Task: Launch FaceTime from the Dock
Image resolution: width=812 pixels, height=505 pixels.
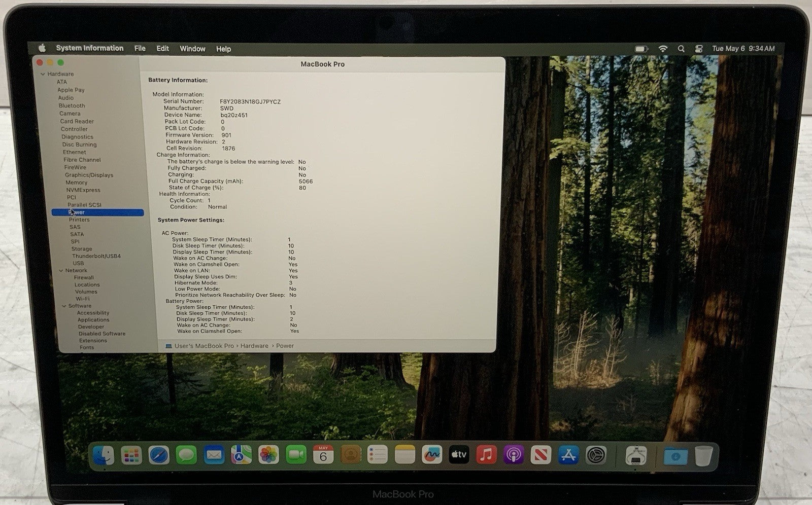Action: click(296, 455)
